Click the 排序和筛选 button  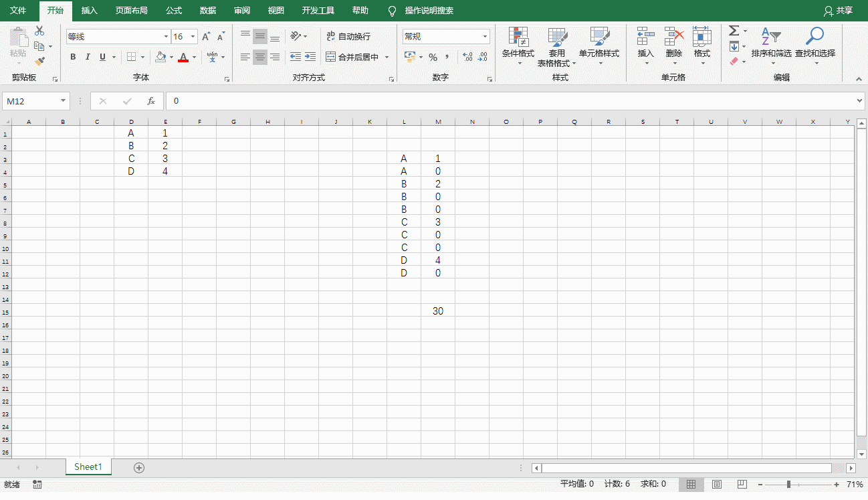(771, 47)
